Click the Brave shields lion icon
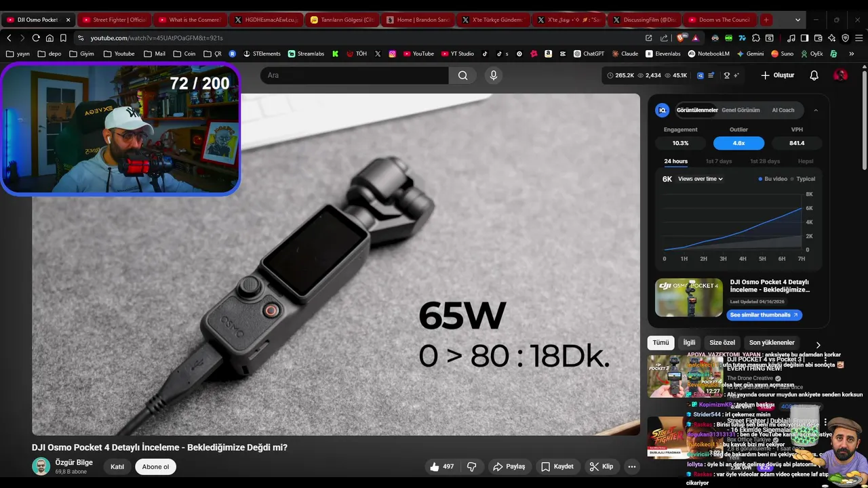Screen dimensions: 868x488 point(682,38)
